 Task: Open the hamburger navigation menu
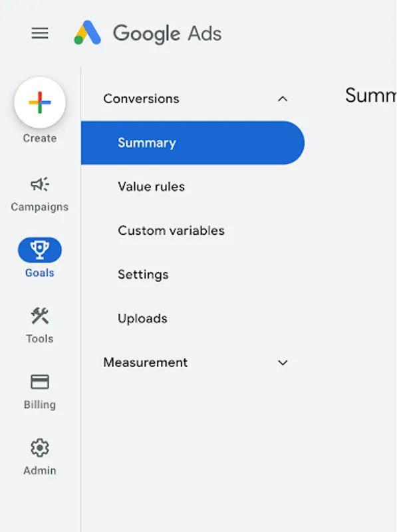click(x=39, y=33)
